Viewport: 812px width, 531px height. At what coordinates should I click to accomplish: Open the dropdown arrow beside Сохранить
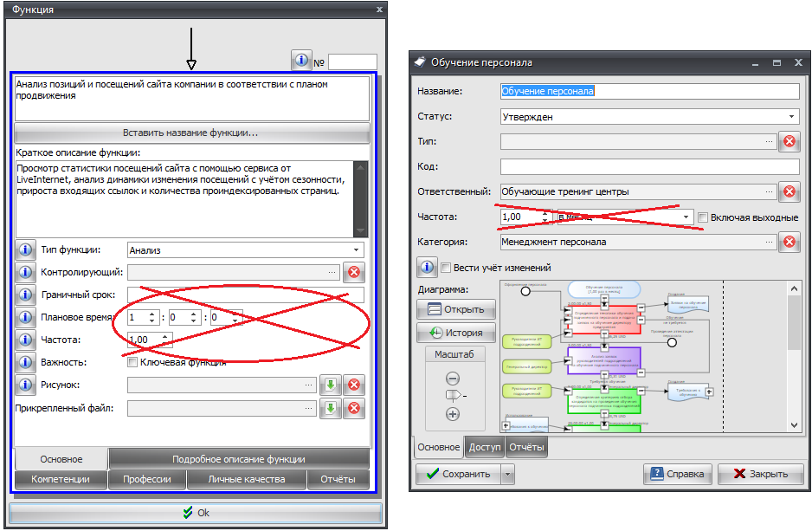[x=507, y=474]
